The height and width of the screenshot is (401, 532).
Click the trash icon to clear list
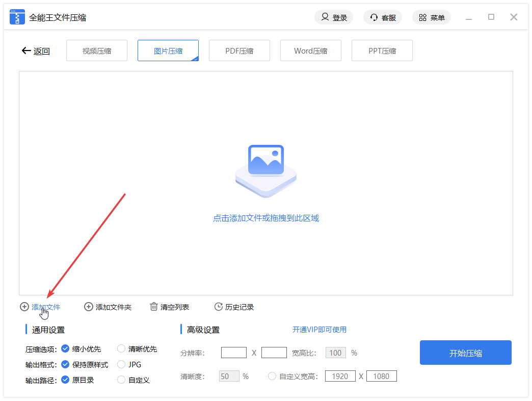[x=154, y=307]
